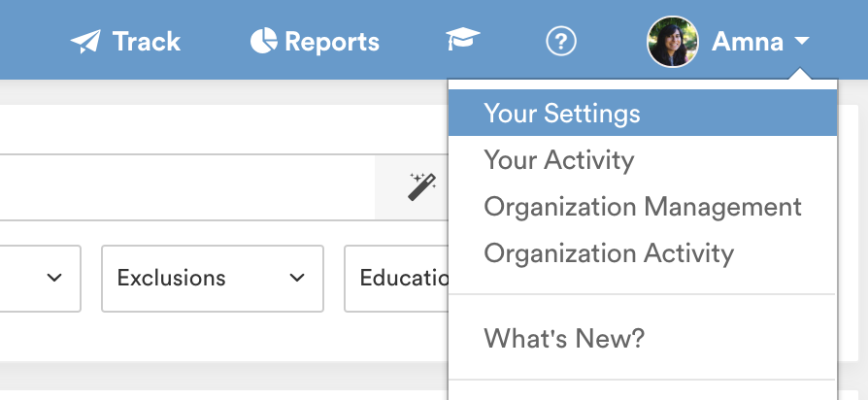Go to the Track label link

tap(147, 42)
